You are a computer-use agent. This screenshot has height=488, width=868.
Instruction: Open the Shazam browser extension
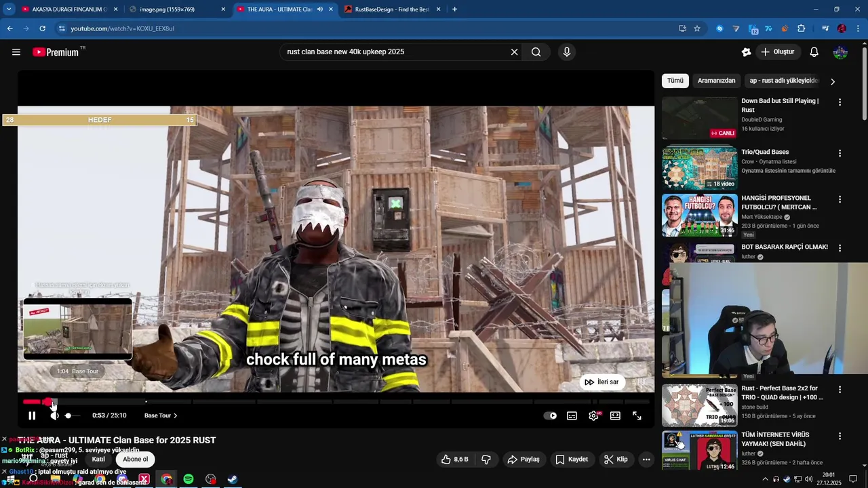click(719, 28)
